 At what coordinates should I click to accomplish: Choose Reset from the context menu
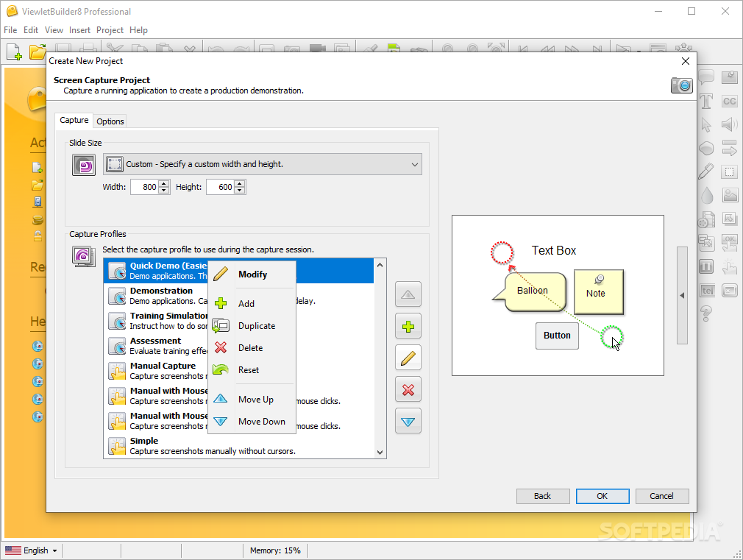(x=252, y=370)
